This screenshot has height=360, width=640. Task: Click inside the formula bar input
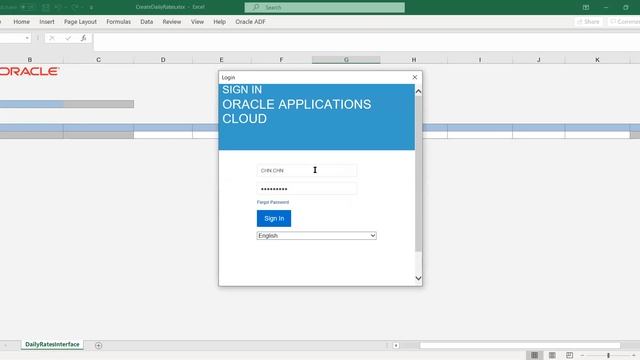coord(367,42)
